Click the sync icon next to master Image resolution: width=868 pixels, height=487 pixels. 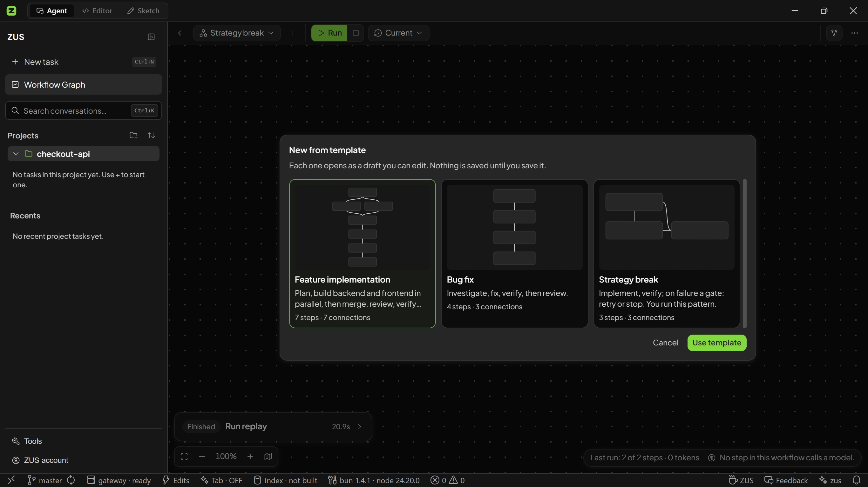[x=71, y=480]
